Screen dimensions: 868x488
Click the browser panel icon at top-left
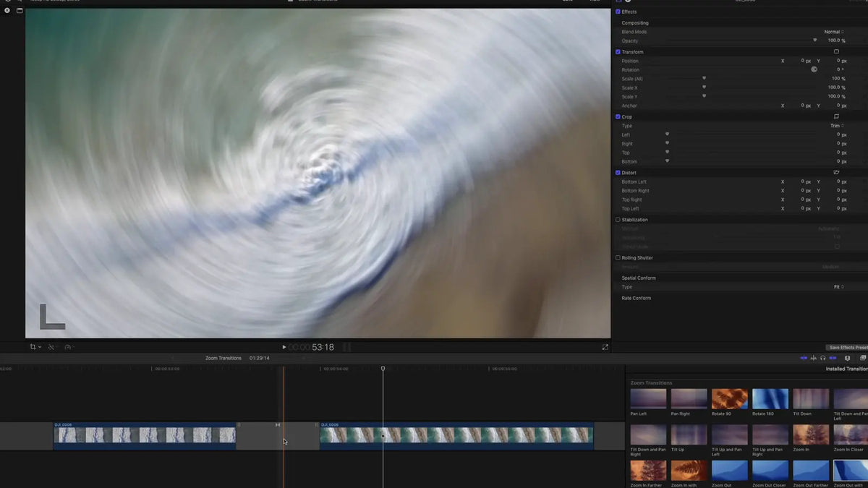[20, 11]
